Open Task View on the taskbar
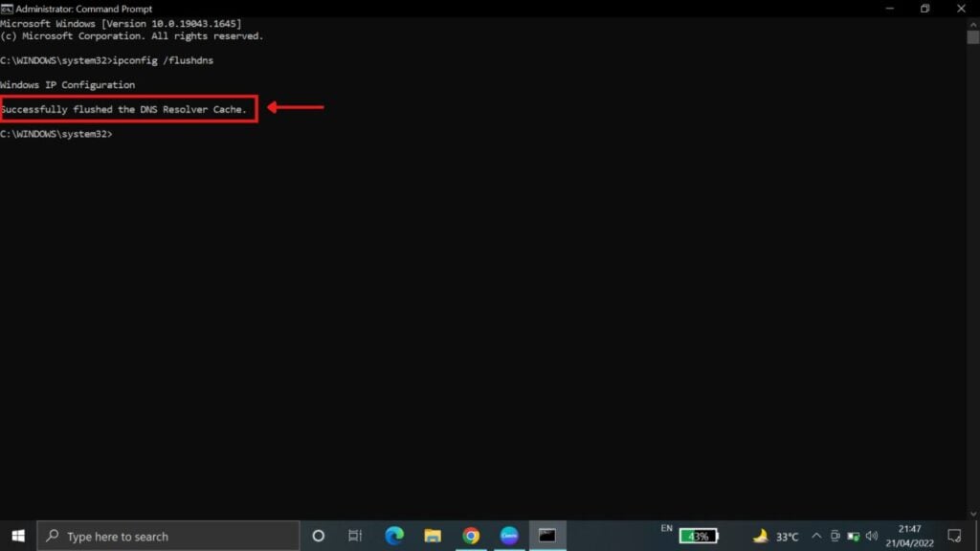The width and height of the screenshot is (980, 551). tap(355, 536)
